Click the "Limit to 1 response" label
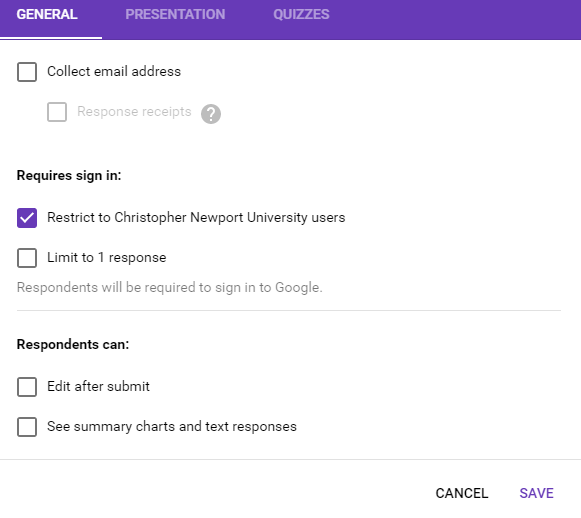 click(107, 258)
